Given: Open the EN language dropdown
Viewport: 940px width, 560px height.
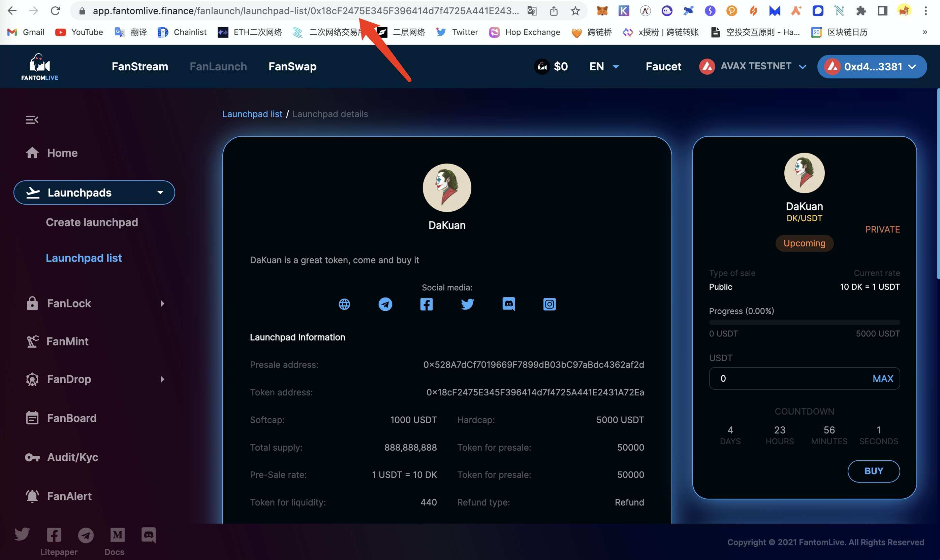Looking at the screenshot, I should click(604, 67).
